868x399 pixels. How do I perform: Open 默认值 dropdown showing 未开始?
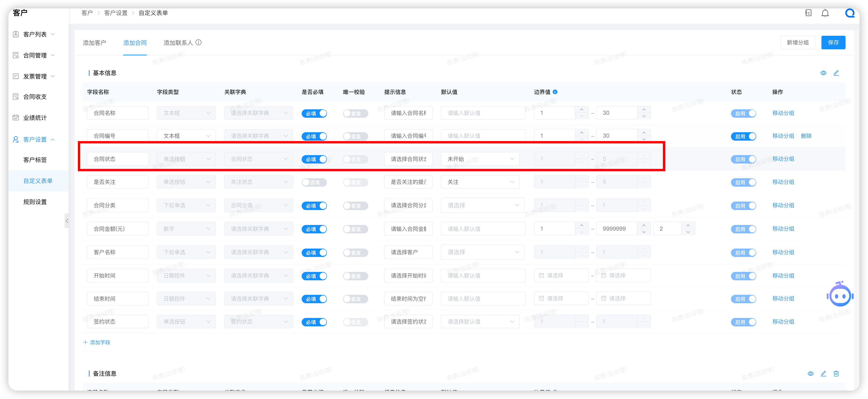coord(480,159)
